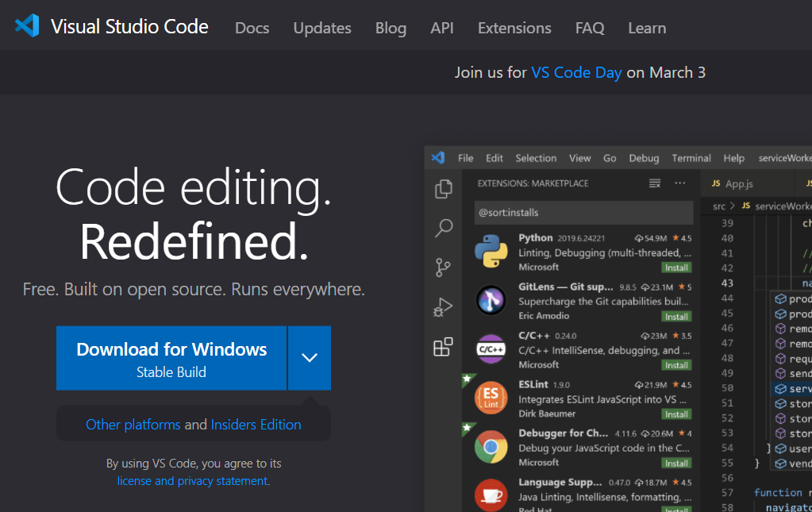
Task: Click the filter lines icon in Extensions header
Action: click(x=655, y=183)
